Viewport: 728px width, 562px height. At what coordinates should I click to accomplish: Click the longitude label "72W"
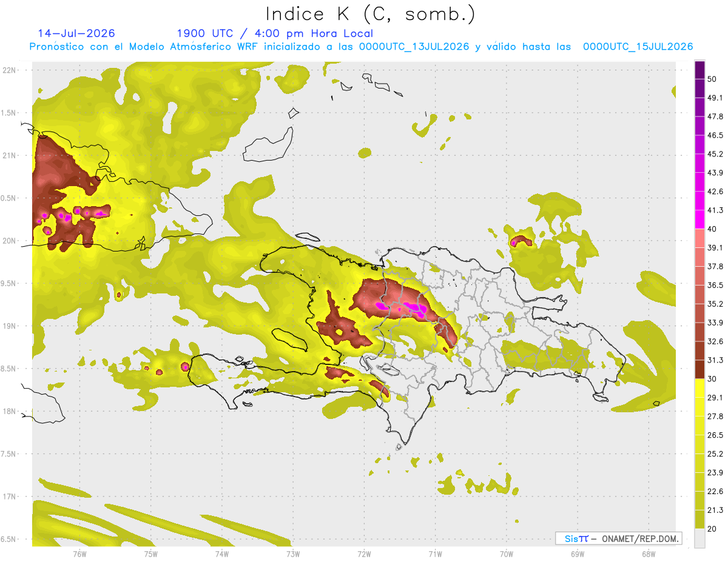(364, 554)
